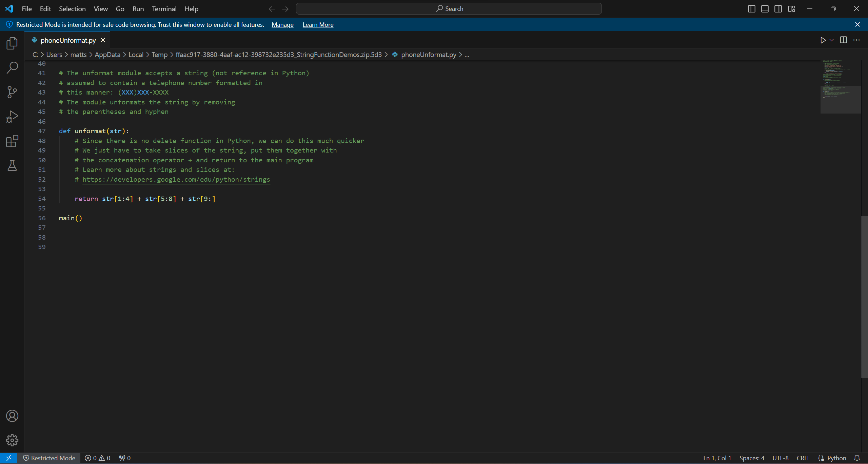
Task: Click the def unformat(str) definition
Action: tap(94, 131)
